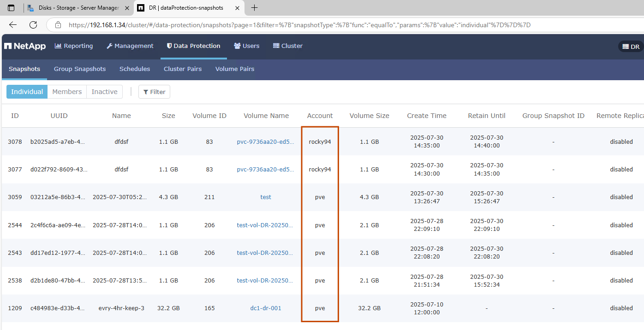Click create time 2025-07-10 12:00:00
The height and width of the screenshot is (330, 644).
[427, 308]
